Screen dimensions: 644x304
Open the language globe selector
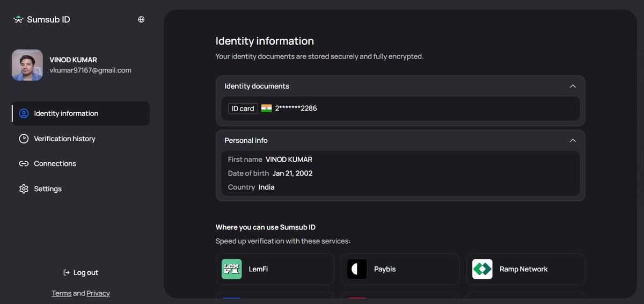(141, 19)
